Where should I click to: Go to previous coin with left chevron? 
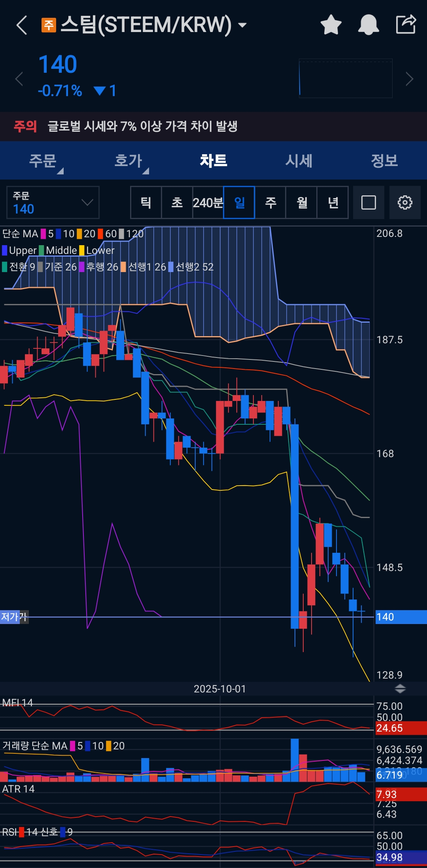point(19,79)
